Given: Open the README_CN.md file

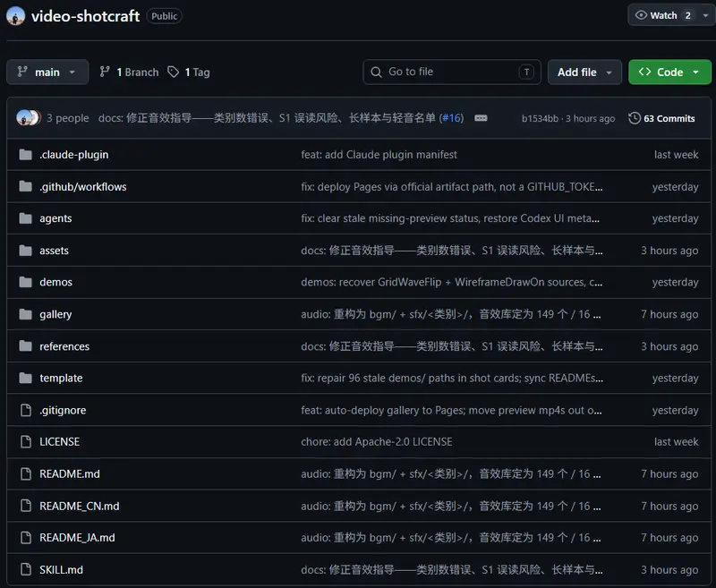Looking at the screenshot, I should [80, 506].
